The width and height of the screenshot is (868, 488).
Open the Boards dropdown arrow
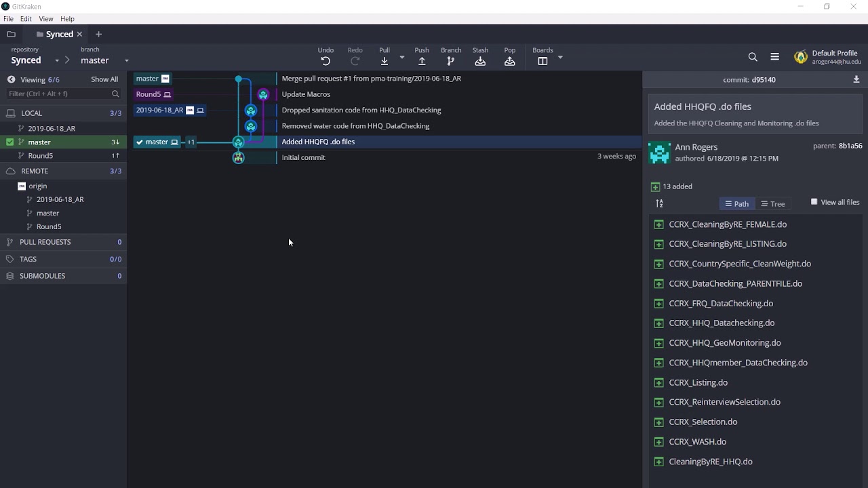coord(560,57)
